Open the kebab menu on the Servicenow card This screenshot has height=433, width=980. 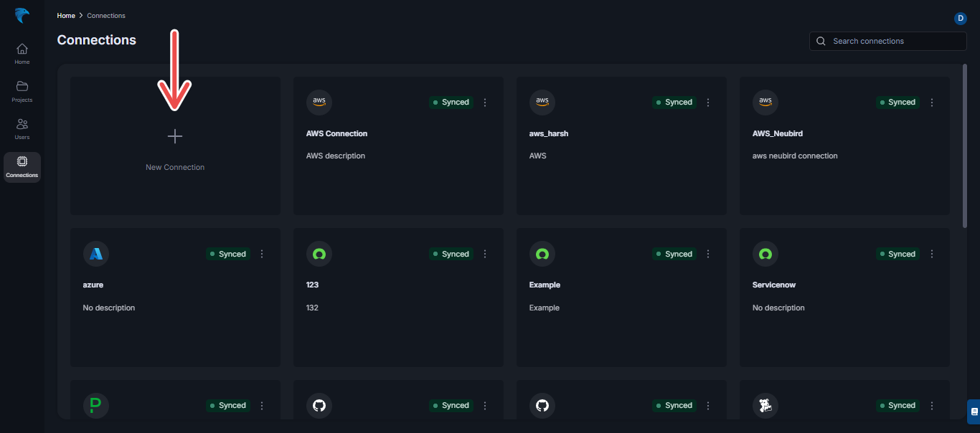click(x=932, y=254)
